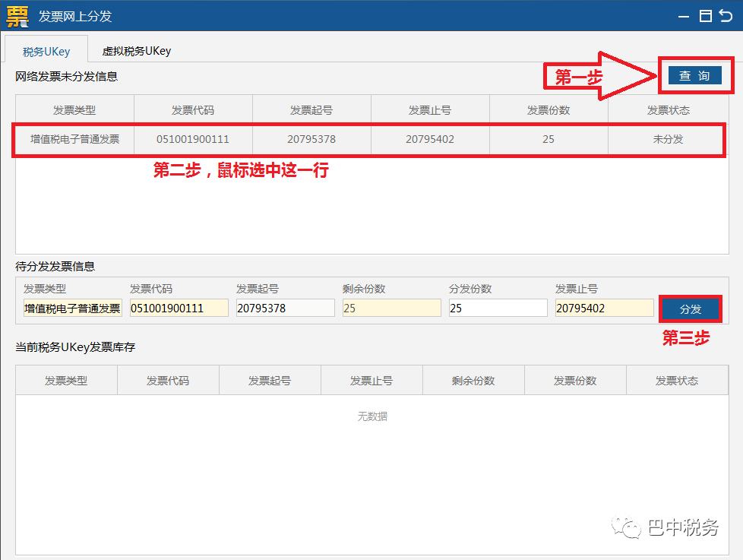Click cell 051001900111 in the unallocated invoice table
The image size is (743, 560).
[x=193, y=139]
